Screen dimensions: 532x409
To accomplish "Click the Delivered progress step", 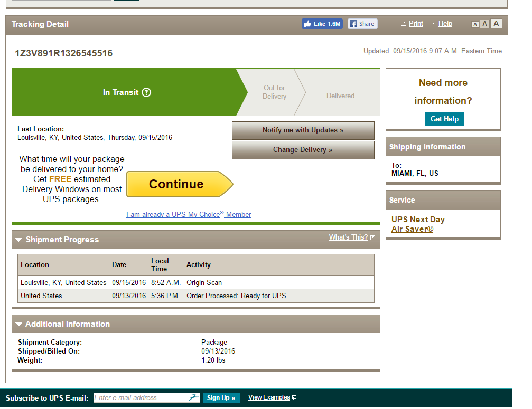I will click(x=340, y=96).
